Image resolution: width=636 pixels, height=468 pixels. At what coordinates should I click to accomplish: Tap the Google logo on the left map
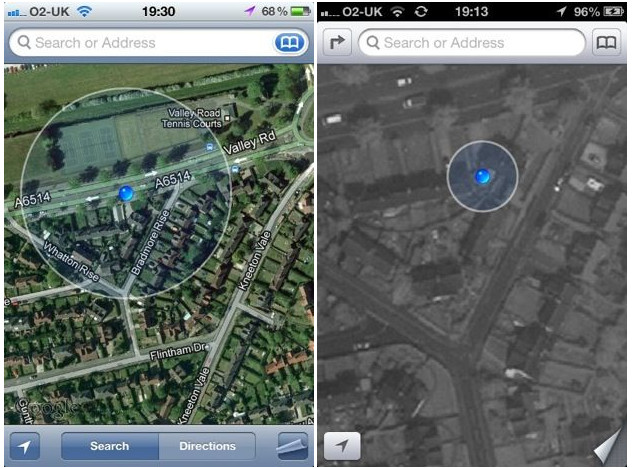tap(45, 408)
